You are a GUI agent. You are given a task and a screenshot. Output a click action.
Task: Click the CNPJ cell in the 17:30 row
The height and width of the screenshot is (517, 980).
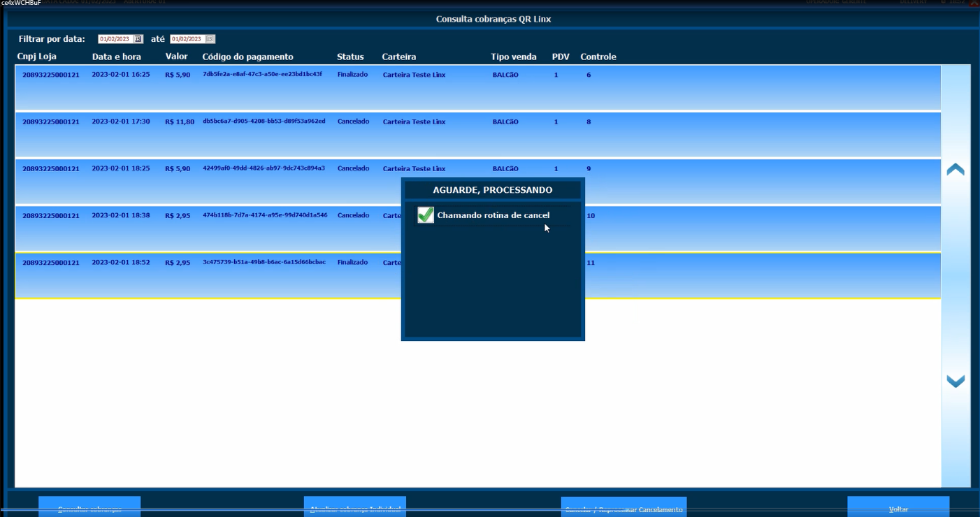(x=51, y=122)
